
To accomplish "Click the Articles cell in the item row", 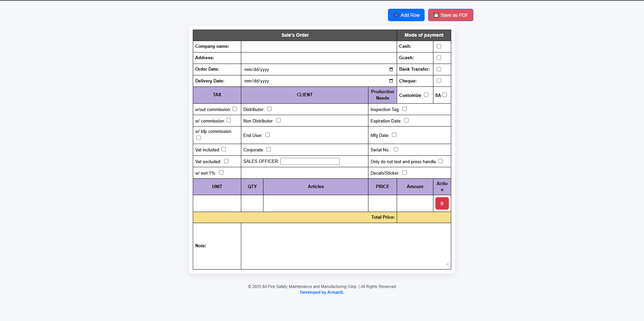I will [x=316, y=204].
